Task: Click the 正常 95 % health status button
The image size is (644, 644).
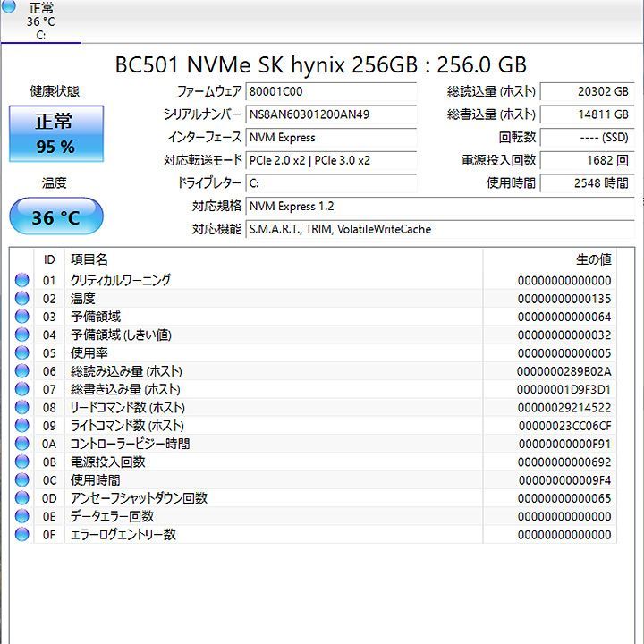Action: pyautogui.click(x=56, y=133)
